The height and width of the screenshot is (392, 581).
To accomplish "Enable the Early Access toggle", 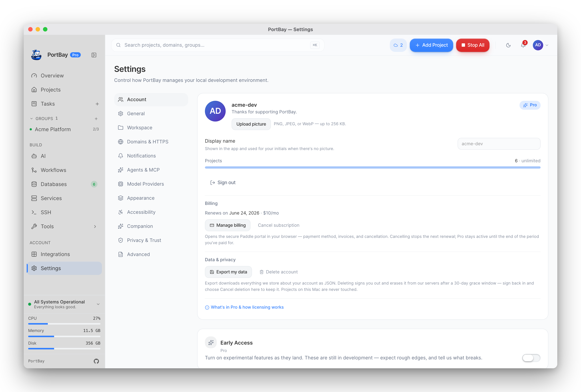I will pos(531,358).
